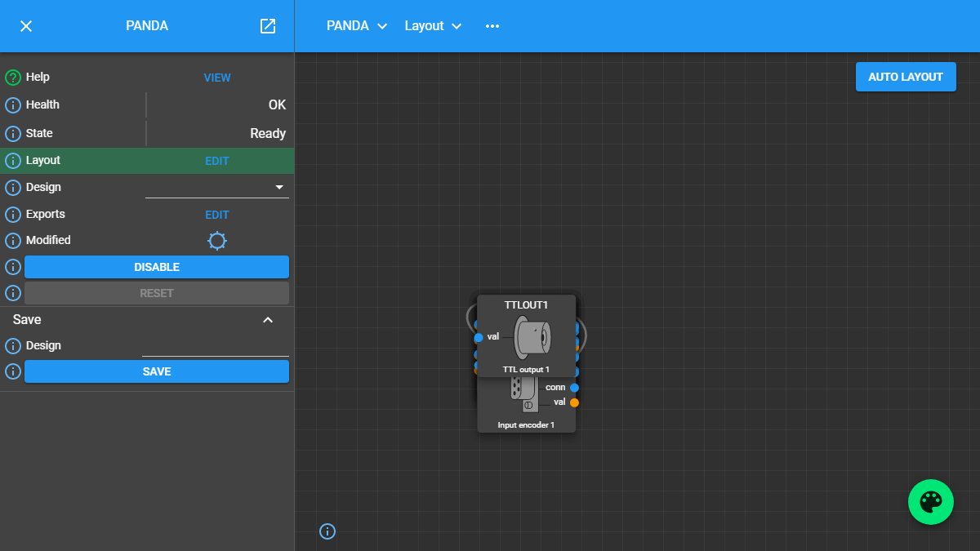Select the TTLOUT1 block on canvas

tap(526, 305)
